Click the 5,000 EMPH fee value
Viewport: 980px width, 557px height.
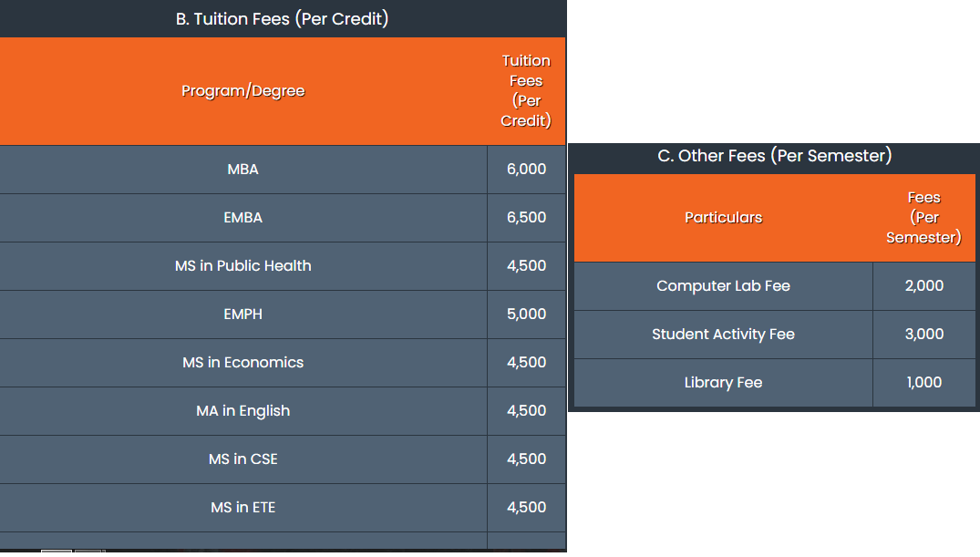[526, 315]
